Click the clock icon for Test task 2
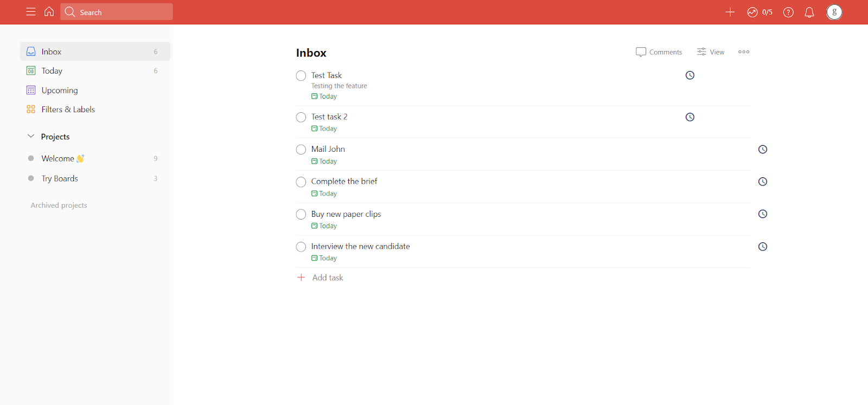868x405 pixels. coord(690,117)
